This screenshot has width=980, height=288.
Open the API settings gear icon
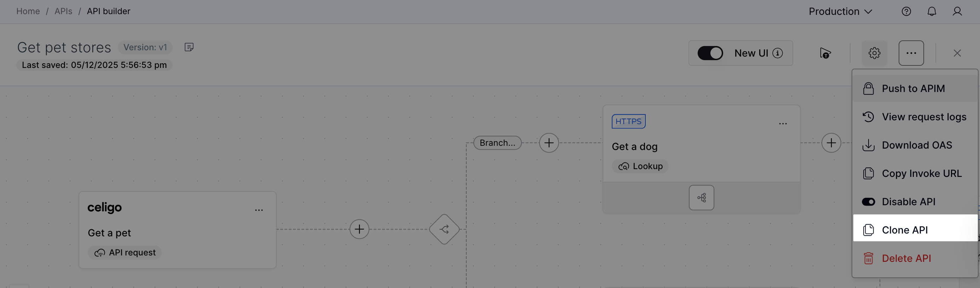coord(874,53)
